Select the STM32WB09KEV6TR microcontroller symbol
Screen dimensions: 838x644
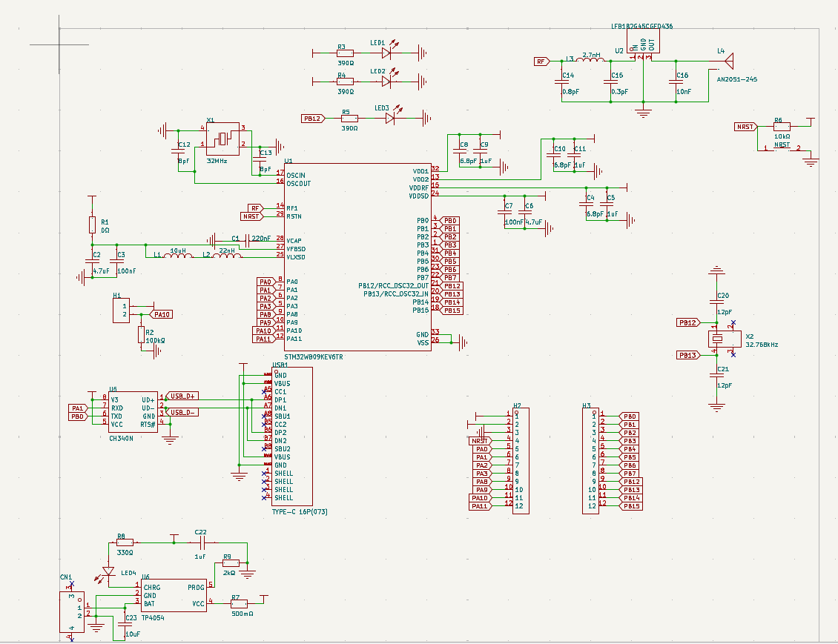[x=357, y=257]
